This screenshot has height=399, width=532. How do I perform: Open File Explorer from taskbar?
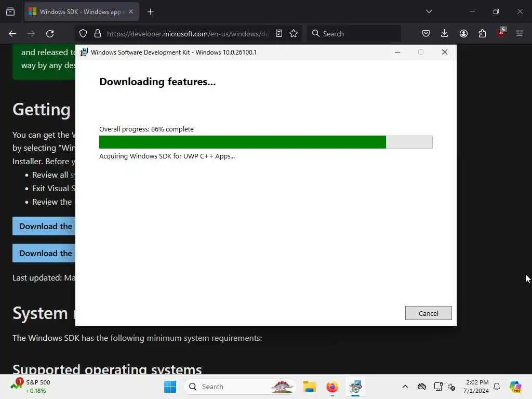[x=310, y=387]
